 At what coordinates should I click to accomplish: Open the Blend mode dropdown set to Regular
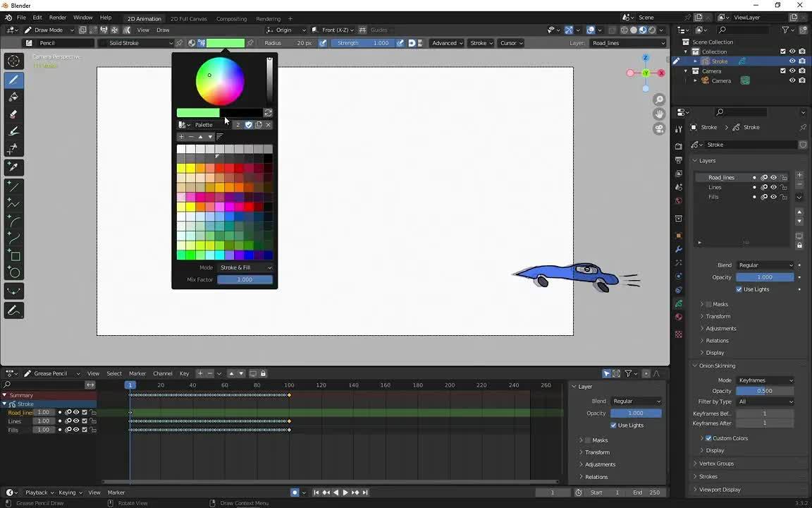(x=766, y=265)
